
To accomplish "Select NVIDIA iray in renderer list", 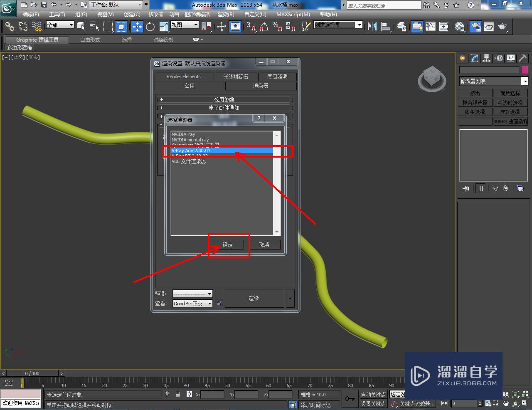I will (222, 134).
